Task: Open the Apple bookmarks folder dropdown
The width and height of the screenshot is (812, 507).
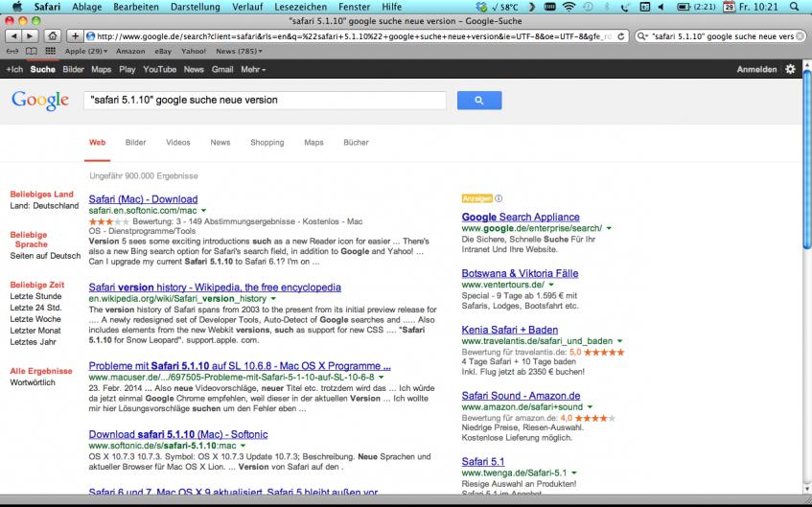Action: coord(86,51)
